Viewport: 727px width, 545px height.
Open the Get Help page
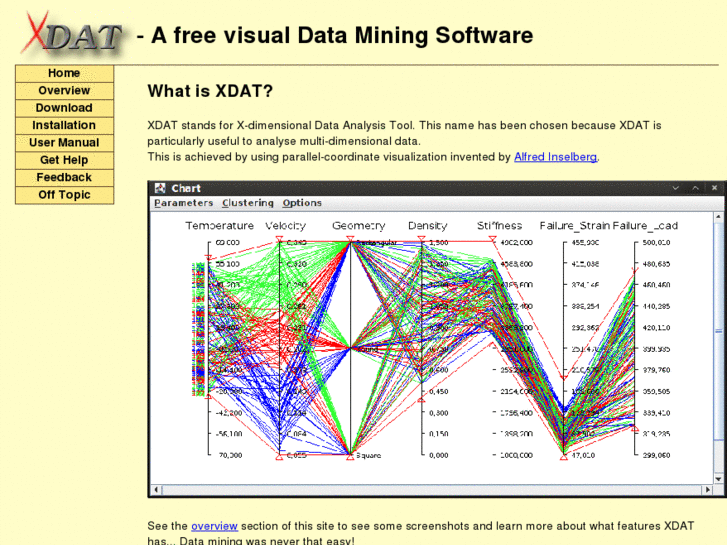[64, 160]
